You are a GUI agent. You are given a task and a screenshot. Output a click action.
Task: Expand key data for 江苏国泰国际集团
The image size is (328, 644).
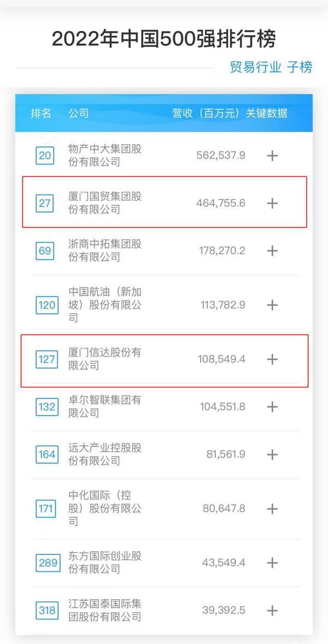[x=272, y=610]
